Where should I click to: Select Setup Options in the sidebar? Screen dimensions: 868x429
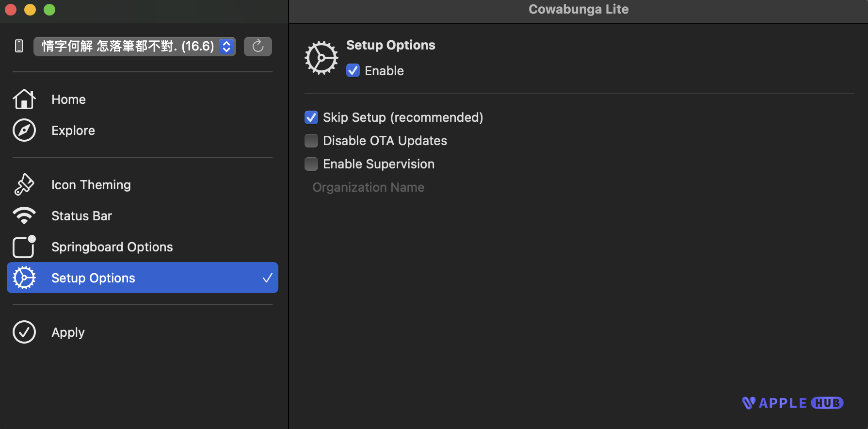[x=93, y=278]
